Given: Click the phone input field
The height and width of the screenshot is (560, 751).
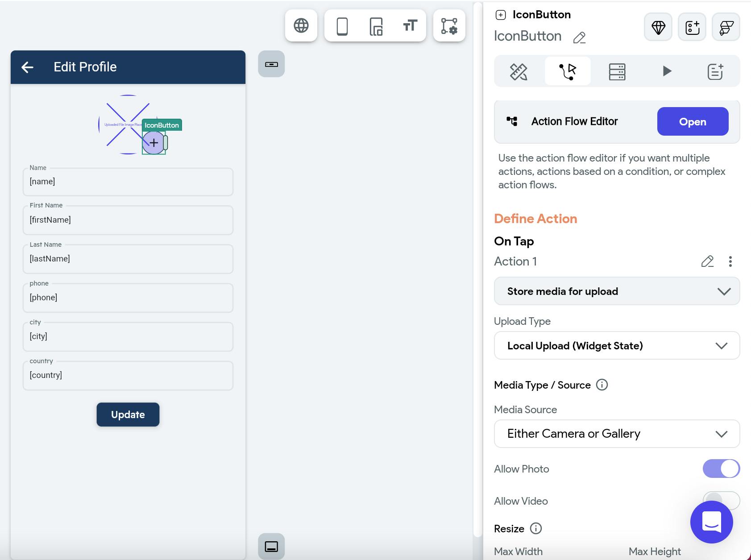Looking at the screenshot, I should point(128,298).
